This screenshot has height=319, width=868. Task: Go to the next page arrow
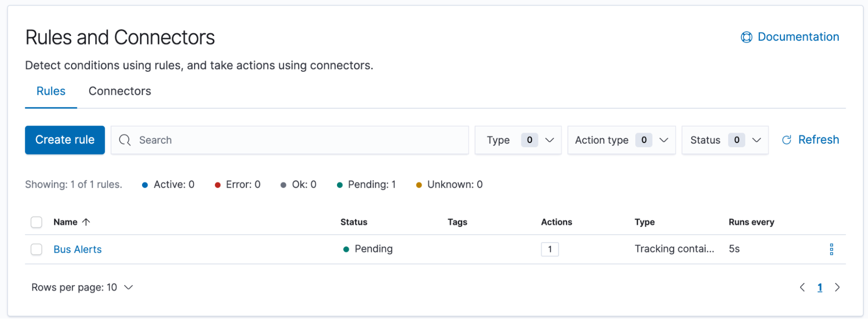pos(837,288)
